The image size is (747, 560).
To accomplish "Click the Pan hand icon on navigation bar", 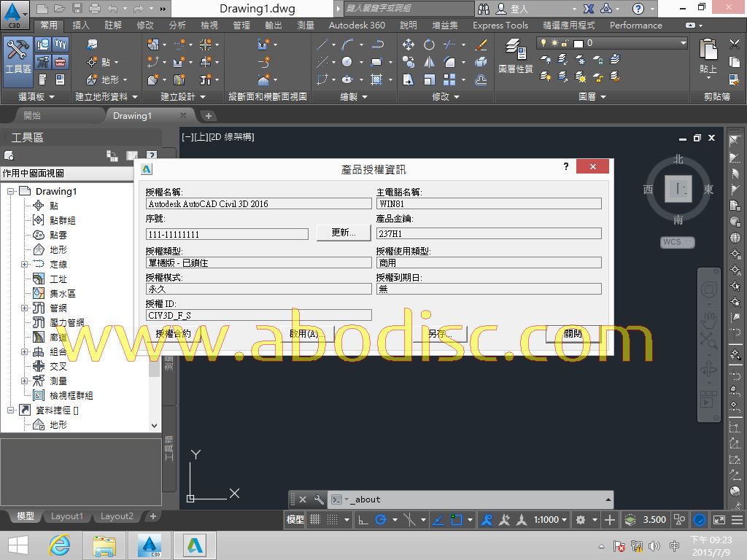I will 709,319.
